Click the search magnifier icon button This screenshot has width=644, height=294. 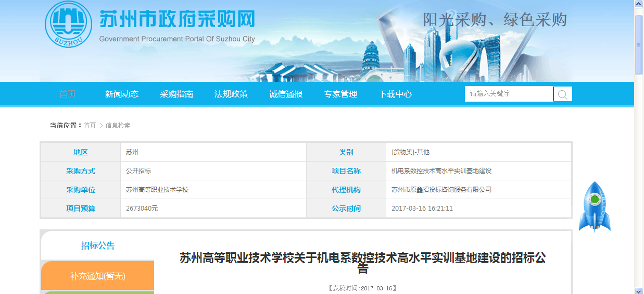tap(563, 94)
